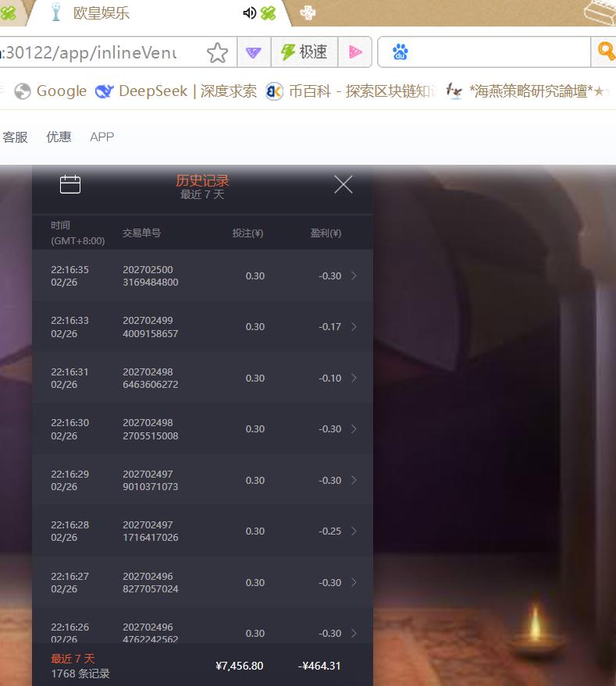Screen dimensions: 616x686
Task: Click the pink play arrow icon
Action: coord(355,52)
